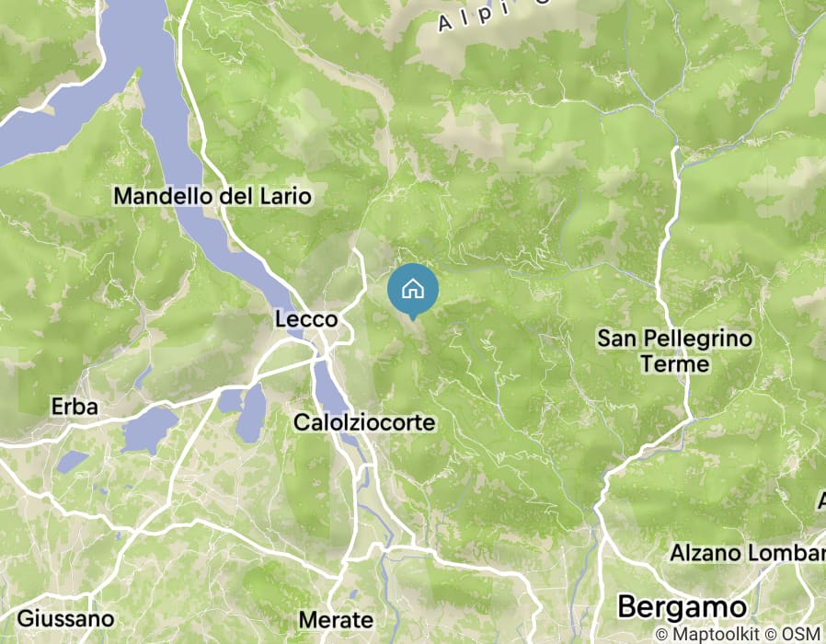
Task: Open the Maptoolkit attribution link
Action: [707, 634]
